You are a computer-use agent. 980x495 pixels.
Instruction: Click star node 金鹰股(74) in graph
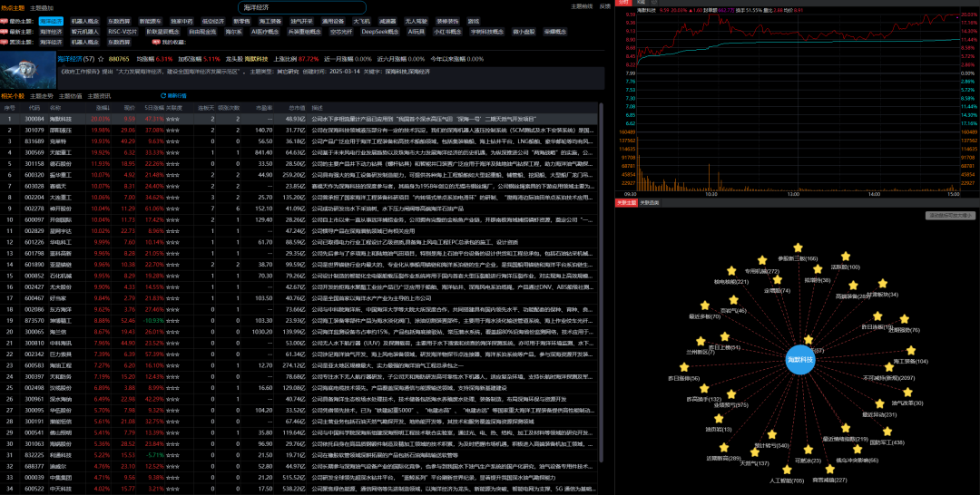tap(778, 279)
